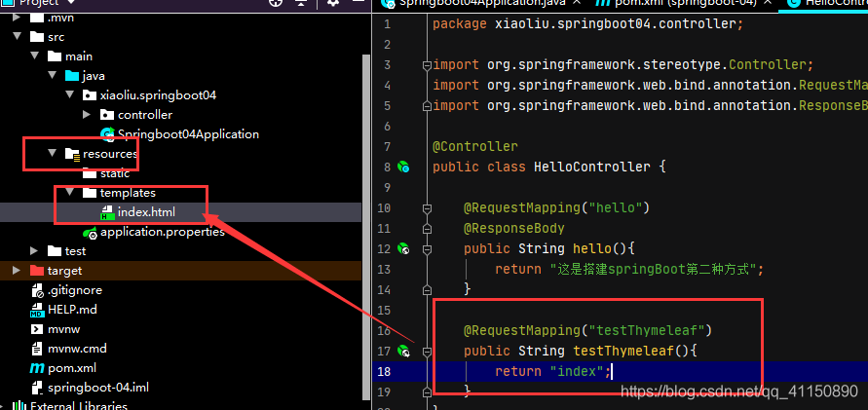Click the "index" string on line 18

[x=577, y=371]
